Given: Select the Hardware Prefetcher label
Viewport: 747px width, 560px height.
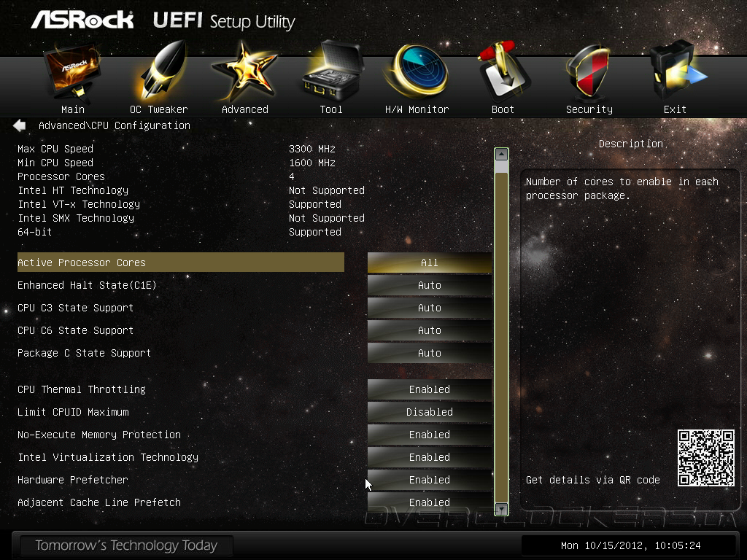Looking at the screenshot, I should click(72, 480).
